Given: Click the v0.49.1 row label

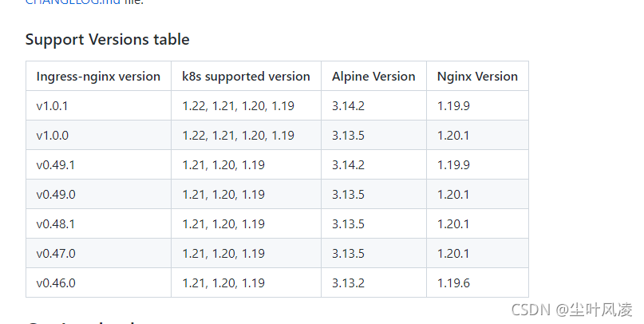Looking at the screenshot, I should click(55, 165).
